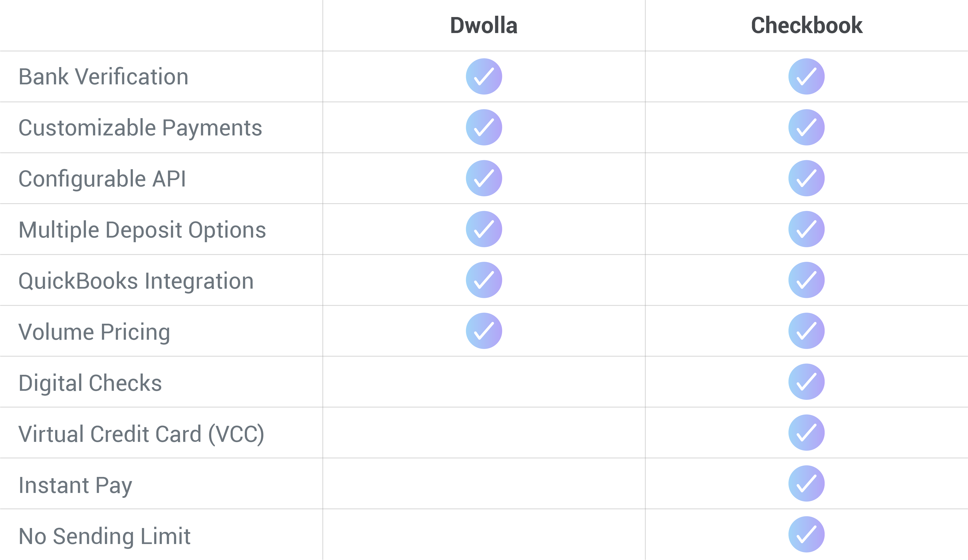Viewport: 968px width, 560px height.
Task: Select the Checkbook column header
Action: (807, 25)
